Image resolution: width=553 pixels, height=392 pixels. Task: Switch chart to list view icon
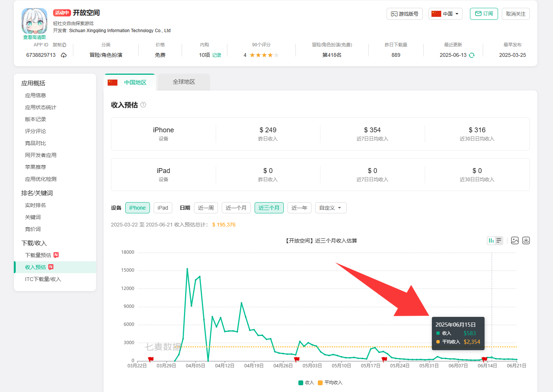click(499, 241)
